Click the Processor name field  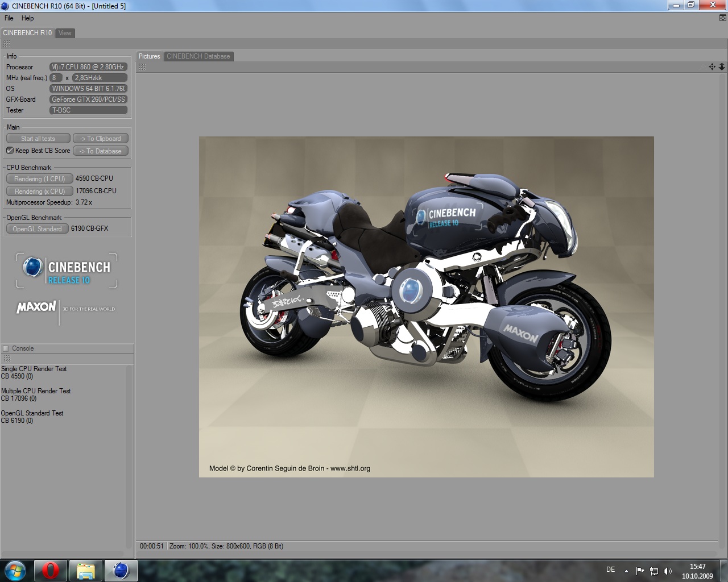point(88,67)
